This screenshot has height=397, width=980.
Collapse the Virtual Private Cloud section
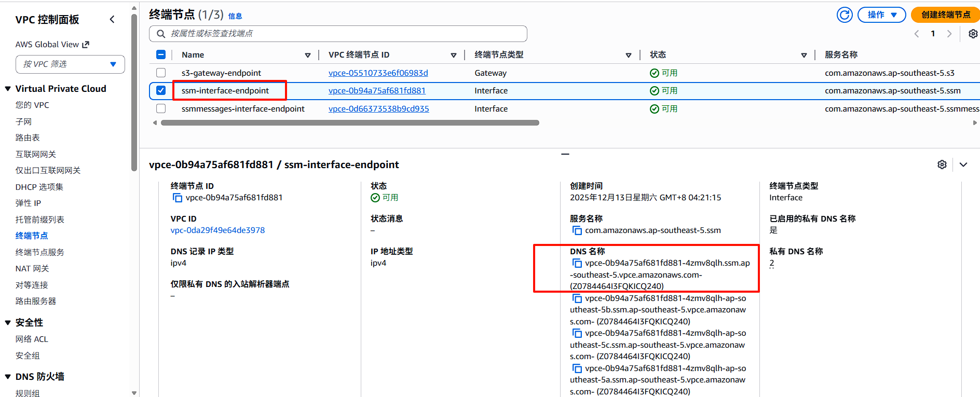point(8,89)
